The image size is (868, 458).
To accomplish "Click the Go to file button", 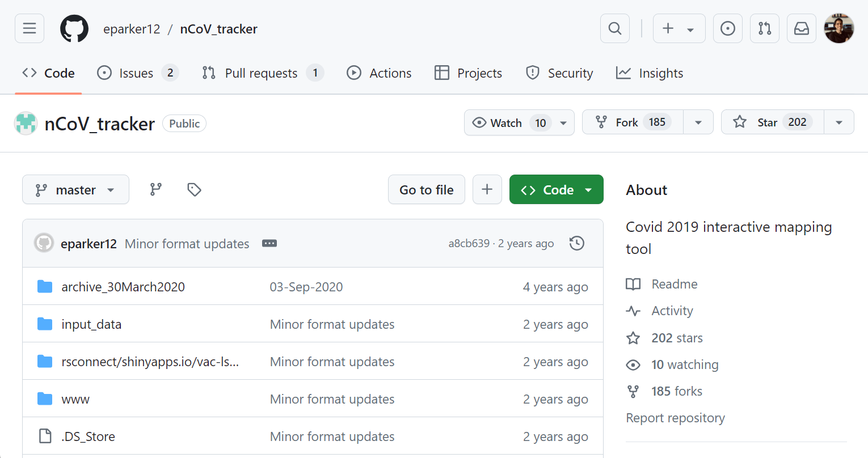I will (x=426, y=190).
